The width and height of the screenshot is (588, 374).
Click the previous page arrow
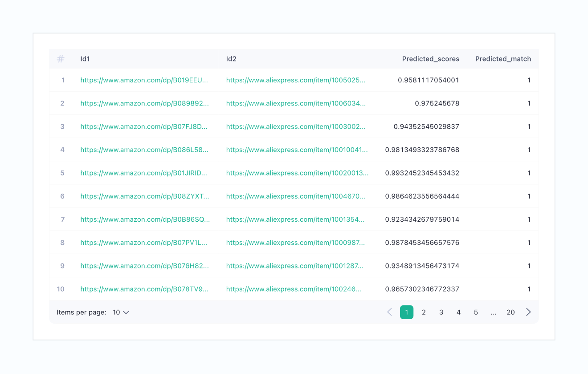389,312
